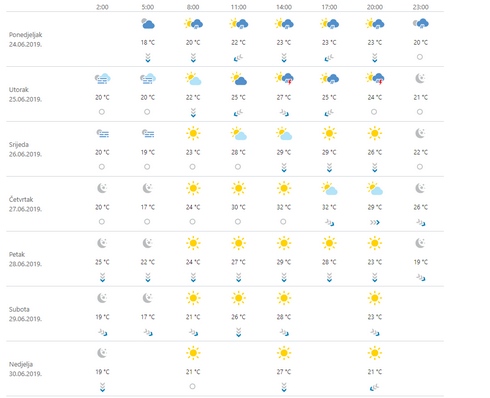Click Sunday 2:00 downward wind chevrons
490x398 pixels.
tap(102, 387)
